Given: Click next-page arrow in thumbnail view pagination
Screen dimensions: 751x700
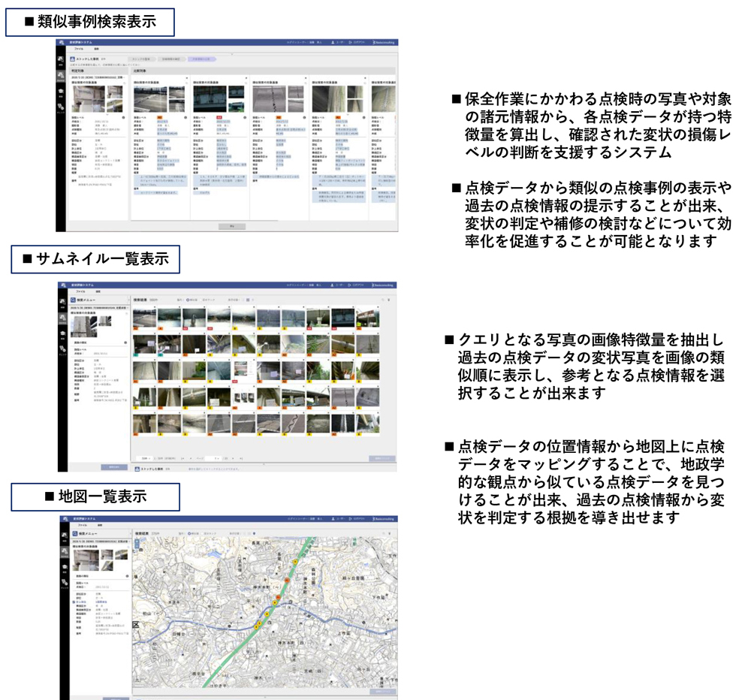Looking at the screenshot, I should (x=234, y=457).
